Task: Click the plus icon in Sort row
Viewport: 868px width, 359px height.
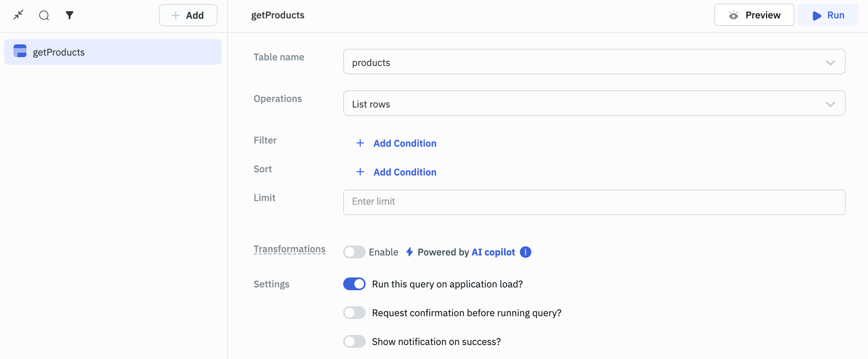Action: [360, 172]
